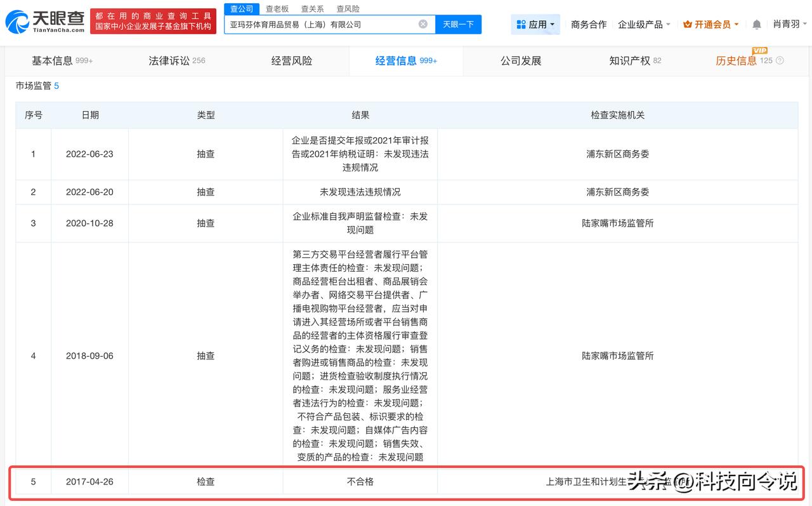Switch to the 知识产权 tab
Viewport: 812px width, 506px height.
click(x=635, y=61)
